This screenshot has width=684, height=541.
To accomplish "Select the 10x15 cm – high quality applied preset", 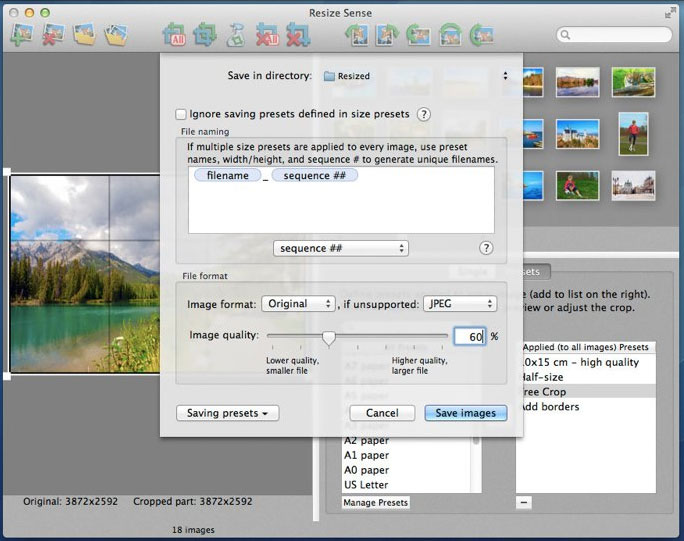I will pos(586,362).
